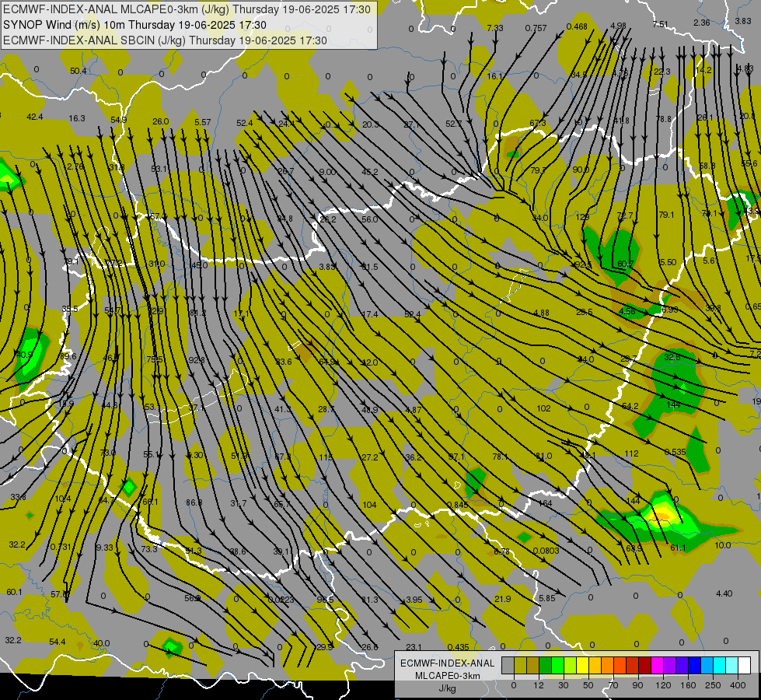Click the white legend swatch after tick 400
This screenshot has width=761, height=700.
coord(745,665)
